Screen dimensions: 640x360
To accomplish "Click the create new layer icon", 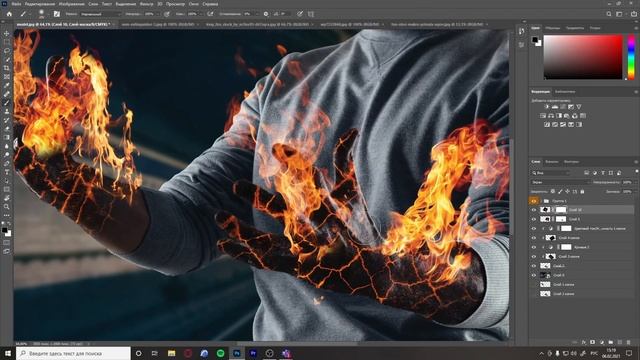I will (x=620, y=342).
